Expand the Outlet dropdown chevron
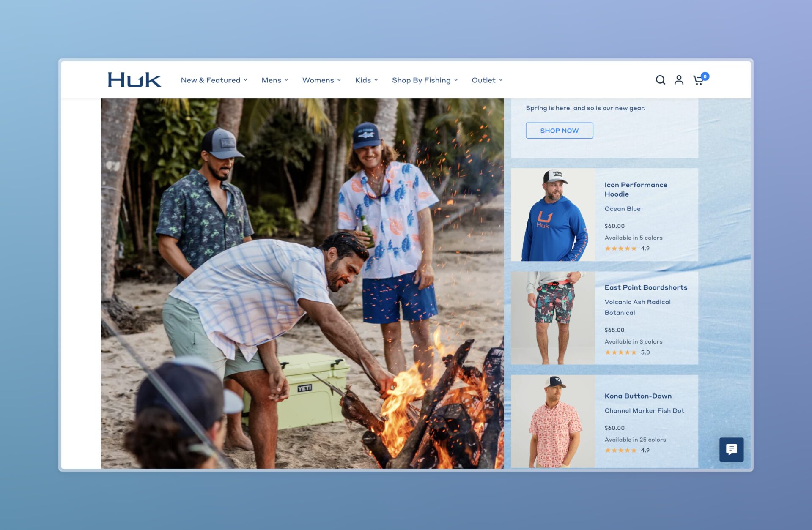 click(x=501, y=80)
